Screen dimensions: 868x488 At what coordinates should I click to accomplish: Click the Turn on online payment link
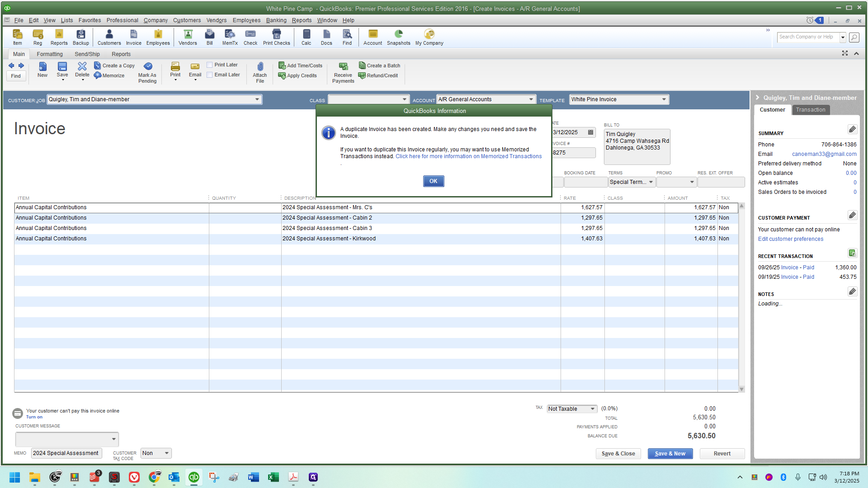[x=34, y=417]
